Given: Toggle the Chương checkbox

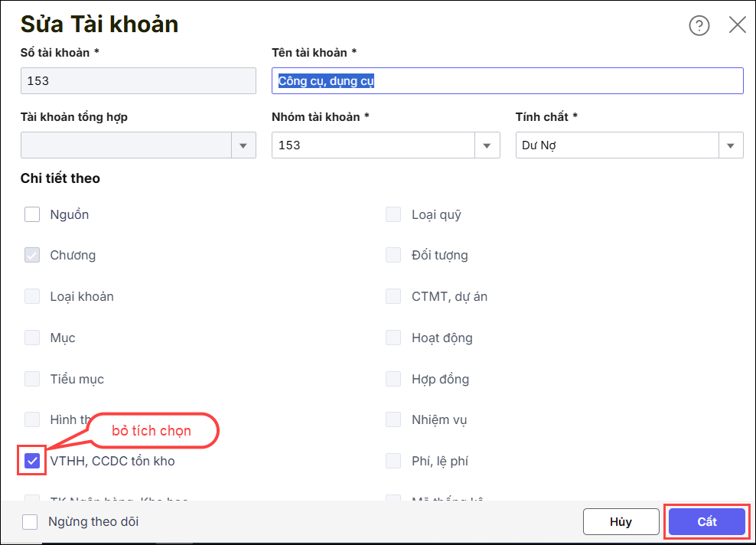Looking at the screenshot, I should pos(32,255).
